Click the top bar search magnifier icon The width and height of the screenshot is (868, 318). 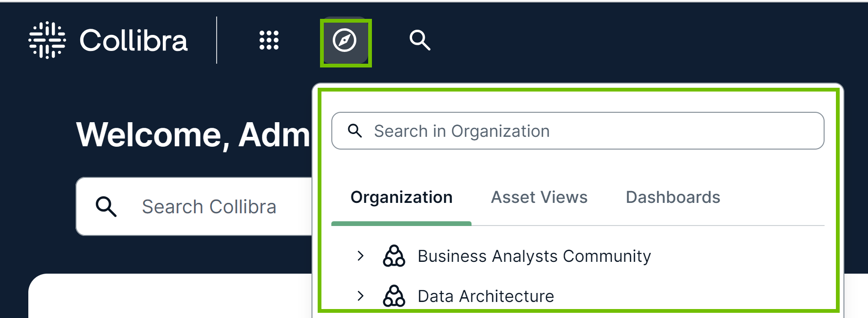pos(420,40)
